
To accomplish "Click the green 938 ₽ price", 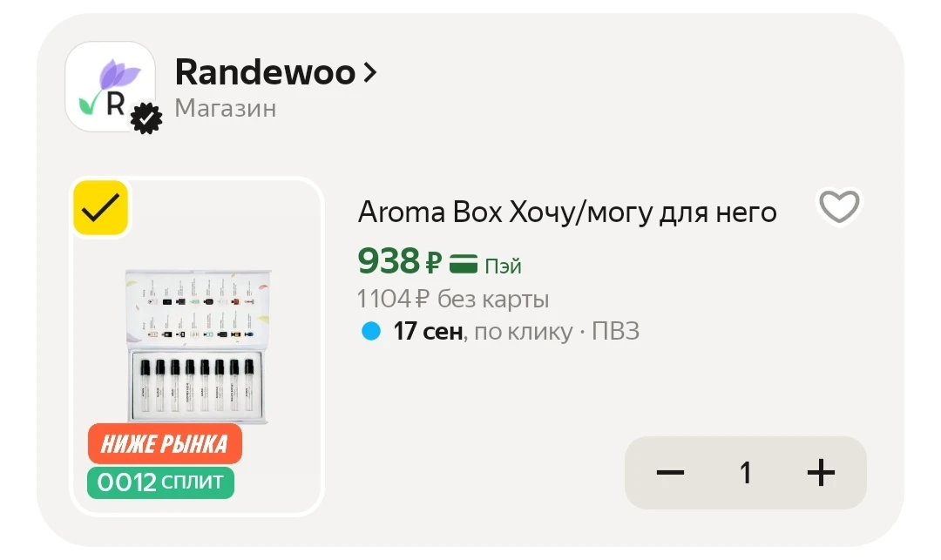I will tap(400, 261).
